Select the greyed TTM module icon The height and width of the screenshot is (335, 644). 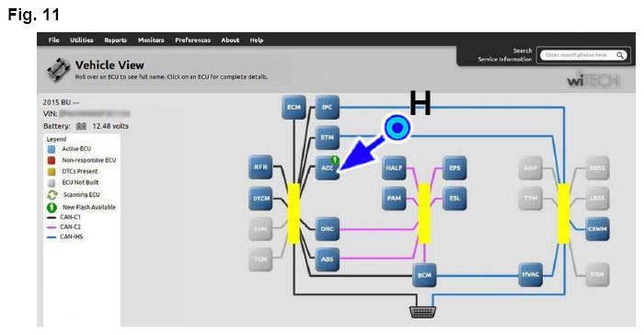click(x=530, y=199)
